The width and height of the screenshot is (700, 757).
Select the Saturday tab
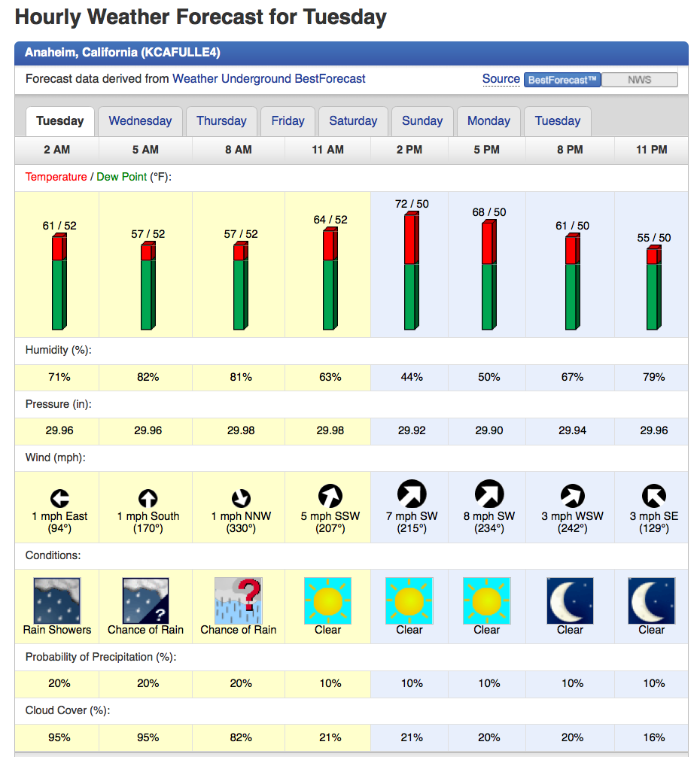coord(353,121)
